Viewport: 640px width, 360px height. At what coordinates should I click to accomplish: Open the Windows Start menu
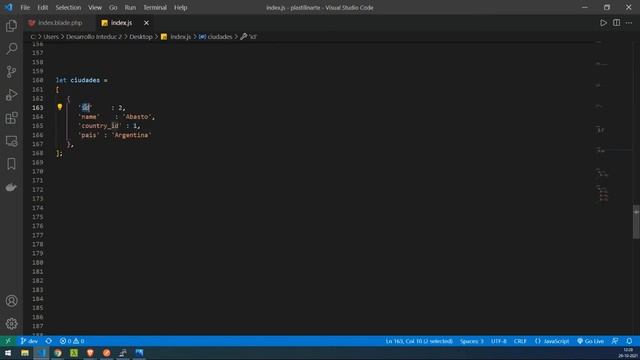click(8, 353)
